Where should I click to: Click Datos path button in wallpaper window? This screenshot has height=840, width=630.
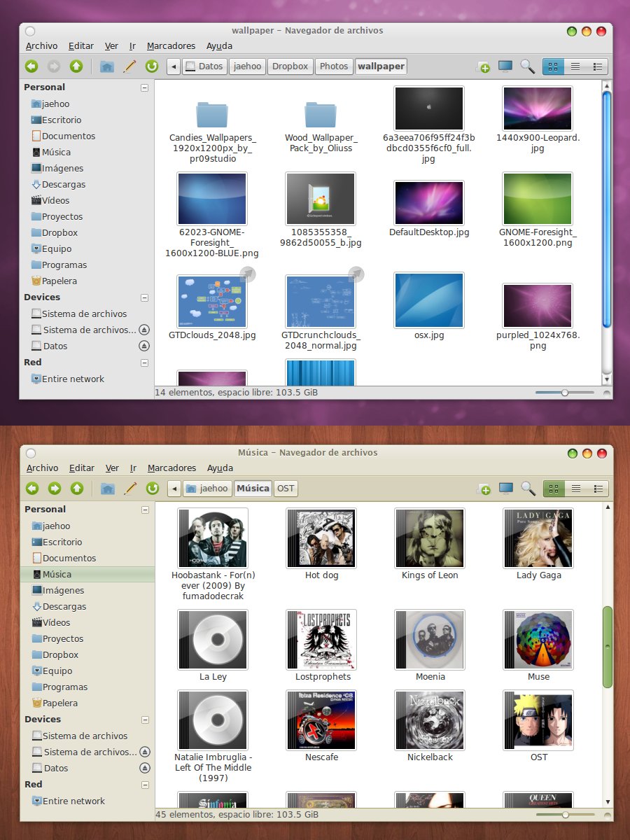pos(204,66)
